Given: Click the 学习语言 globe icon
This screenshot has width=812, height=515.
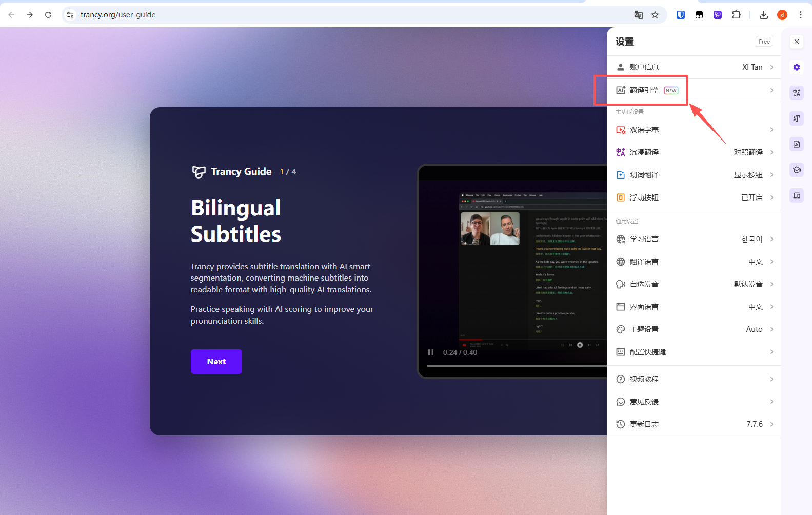Looking at the screenshot, I should 621,239.
